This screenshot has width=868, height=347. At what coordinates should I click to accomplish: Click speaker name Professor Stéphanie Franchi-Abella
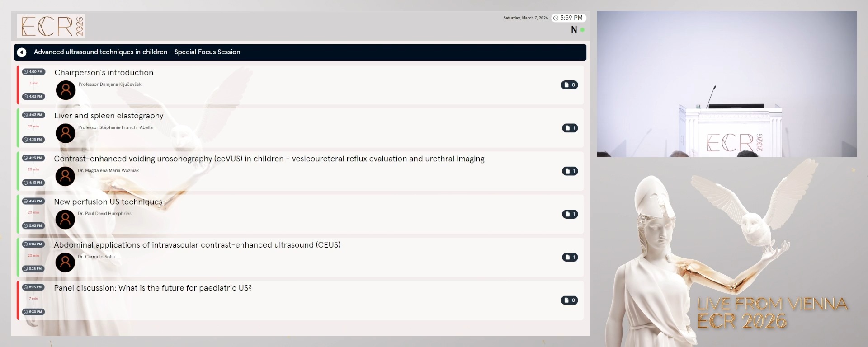point(115,127)
